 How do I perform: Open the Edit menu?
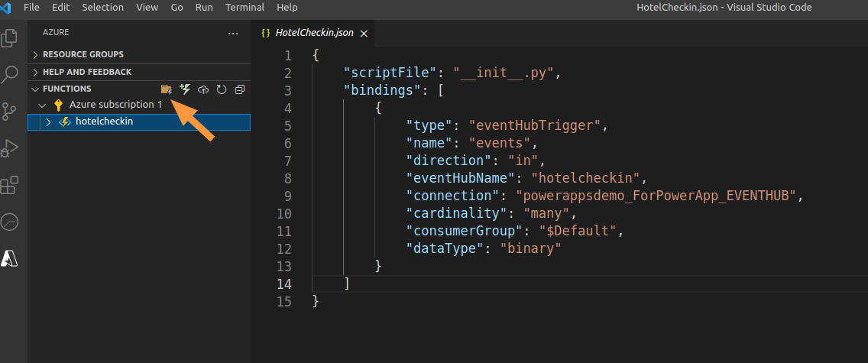coord(61,8)
